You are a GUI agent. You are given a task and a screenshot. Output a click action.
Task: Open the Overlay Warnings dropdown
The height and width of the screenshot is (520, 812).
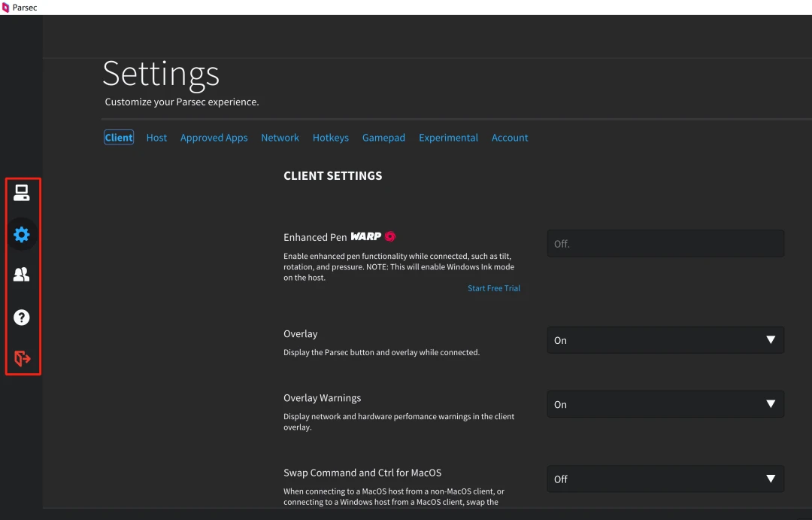[665, 404]
